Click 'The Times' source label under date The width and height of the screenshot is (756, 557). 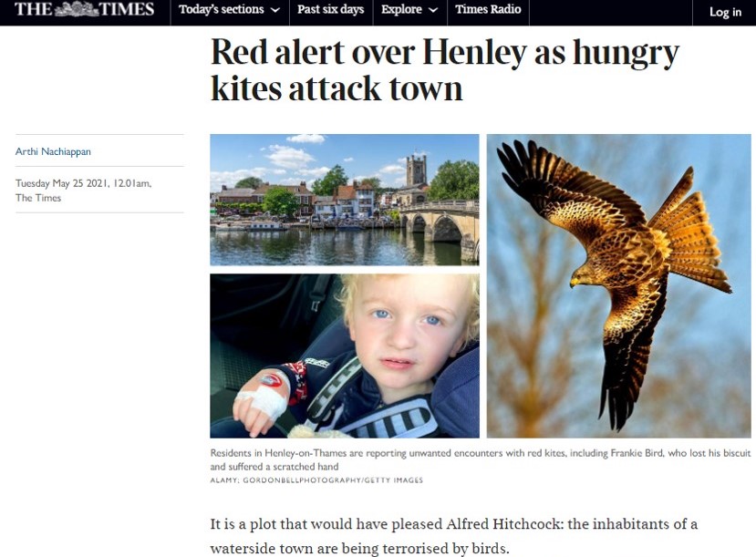[x=38, y=198]
